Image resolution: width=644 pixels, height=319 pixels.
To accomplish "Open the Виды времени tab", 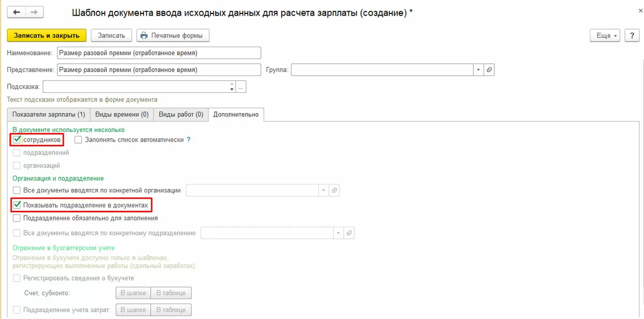I will click(x=122, y=114).
